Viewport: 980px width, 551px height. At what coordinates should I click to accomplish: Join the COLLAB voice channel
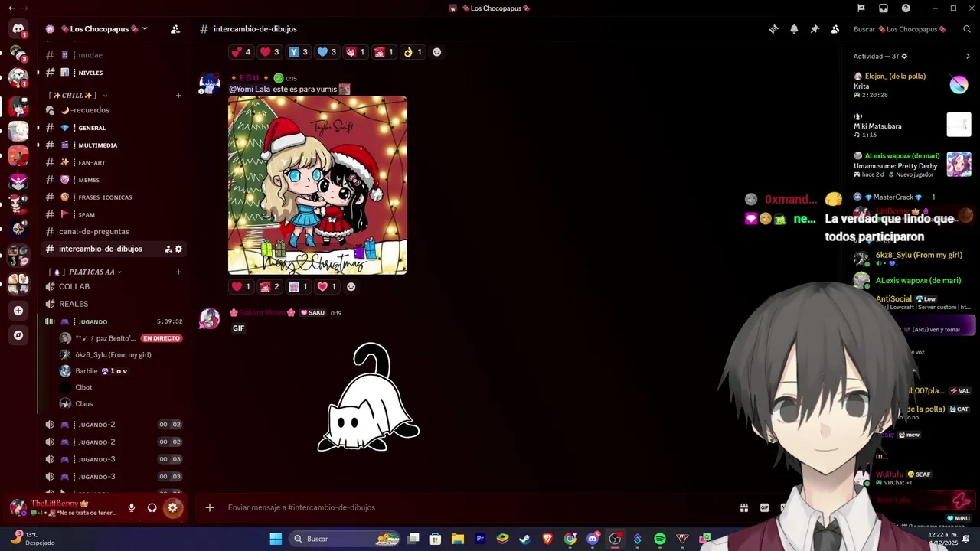click(114, 286)
